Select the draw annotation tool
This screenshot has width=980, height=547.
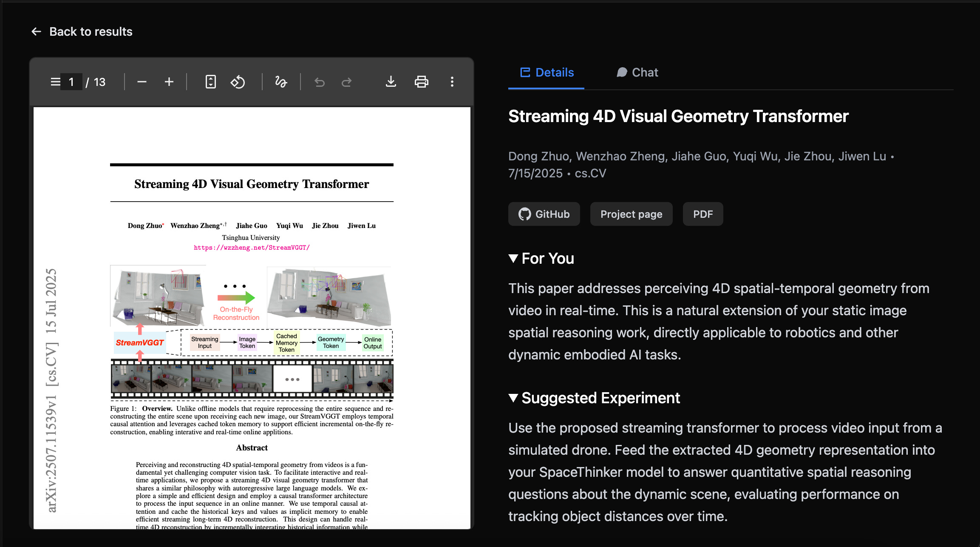(x=281, y=82)
